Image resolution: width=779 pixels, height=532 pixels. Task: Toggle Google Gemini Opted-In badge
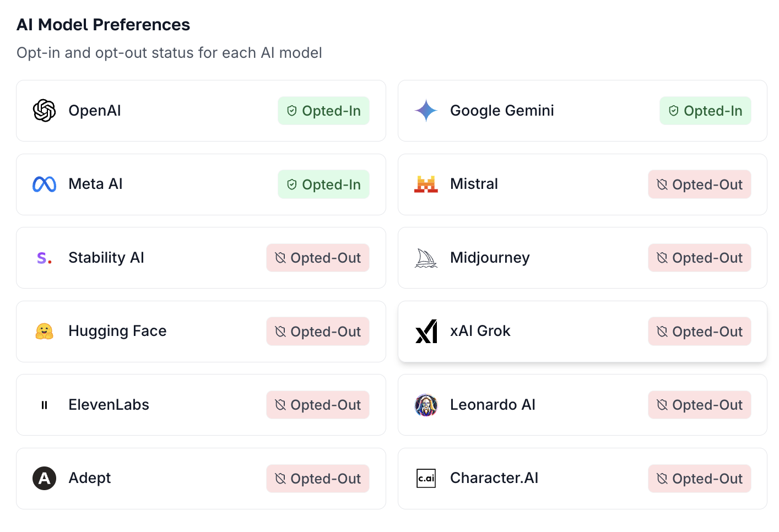[x=705, y=111]
